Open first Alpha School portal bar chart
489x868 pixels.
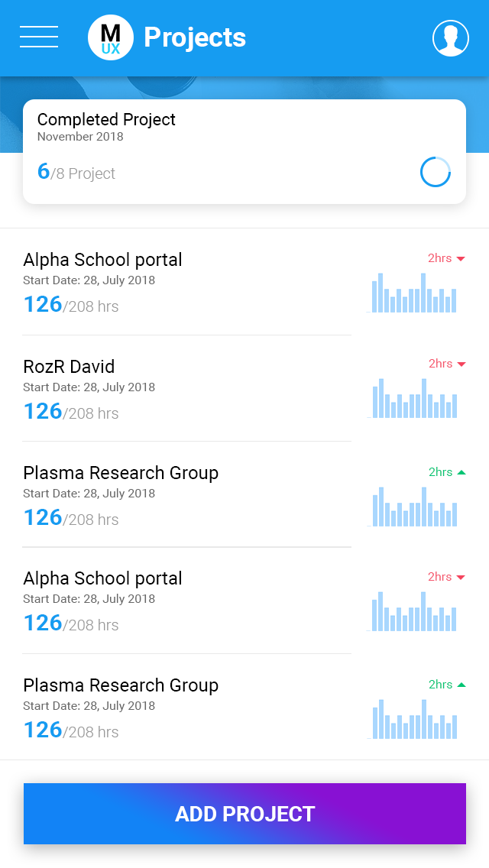point(413,293)
